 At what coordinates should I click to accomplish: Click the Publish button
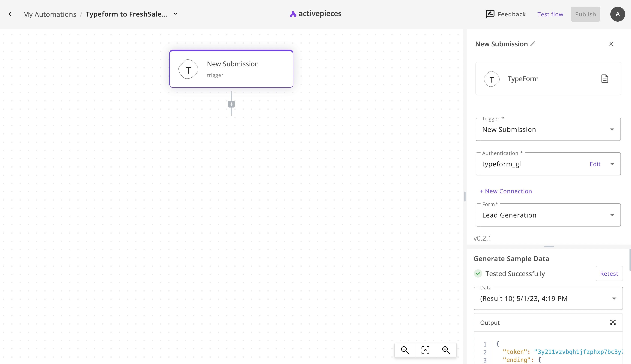click(585, 14)
